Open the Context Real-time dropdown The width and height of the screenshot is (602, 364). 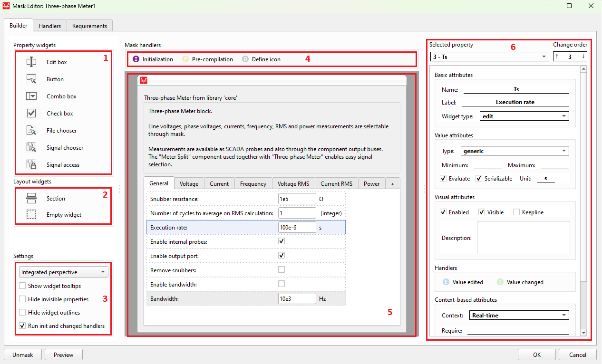coord(519,315)
